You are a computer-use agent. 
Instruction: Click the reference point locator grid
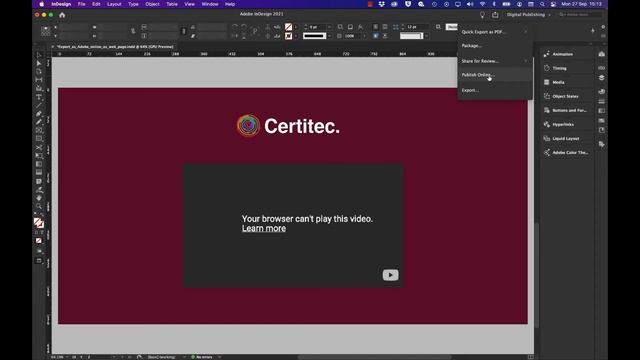[46, 31]
